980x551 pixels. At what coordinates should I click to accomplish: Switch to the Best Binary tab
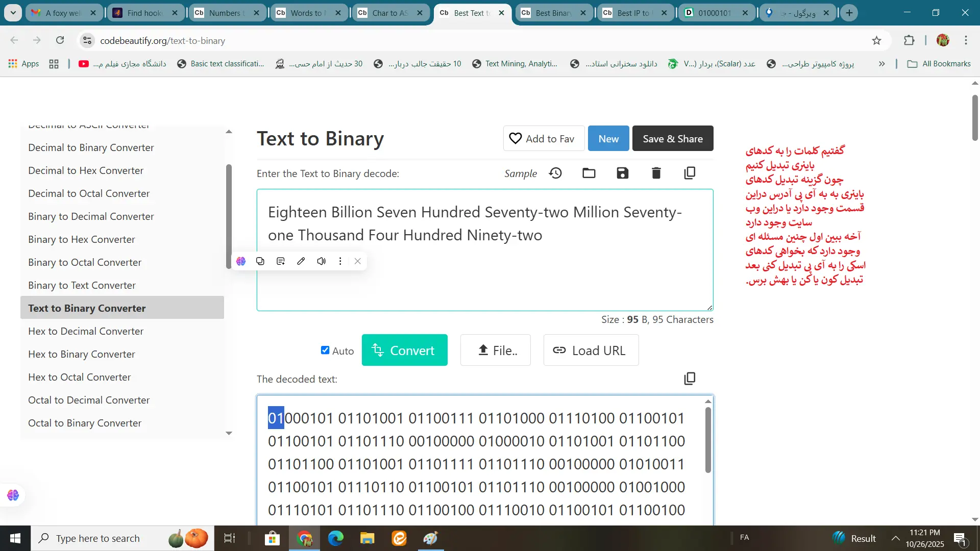pos(553,13)
